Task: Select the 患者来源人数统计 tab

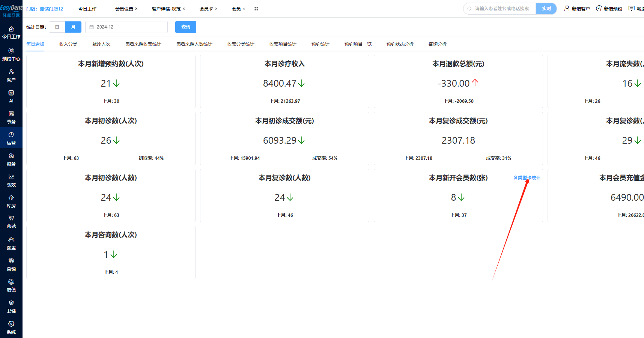Action: [x=194, y=44]
